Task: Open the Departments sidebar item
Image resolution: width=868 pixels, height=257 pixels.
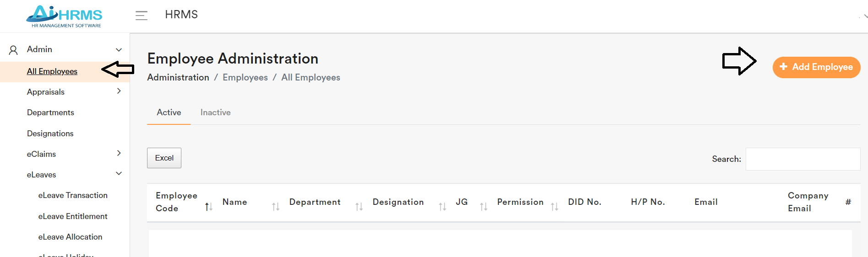Action: coord(50,112)
